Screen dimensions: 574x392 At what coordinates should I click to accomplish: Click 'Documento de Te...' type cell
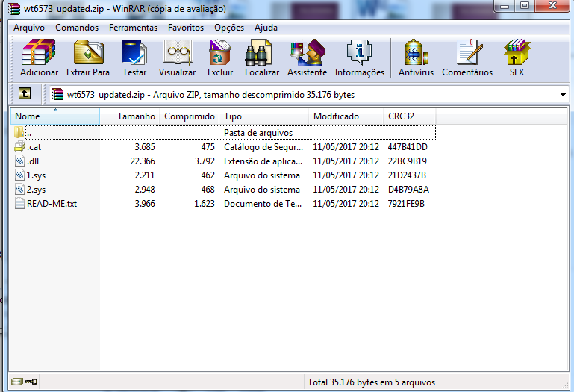tap(263, 203)
